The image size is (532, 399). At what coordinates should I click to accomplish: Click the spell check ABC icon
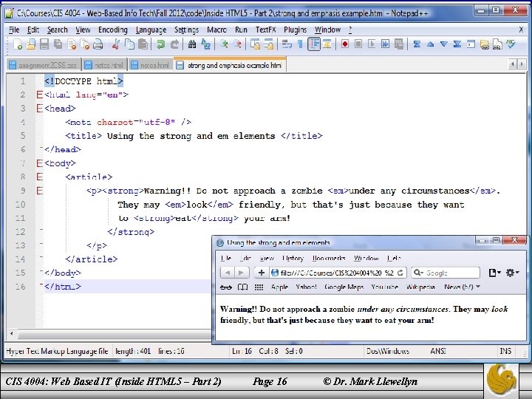click(511, 44)
